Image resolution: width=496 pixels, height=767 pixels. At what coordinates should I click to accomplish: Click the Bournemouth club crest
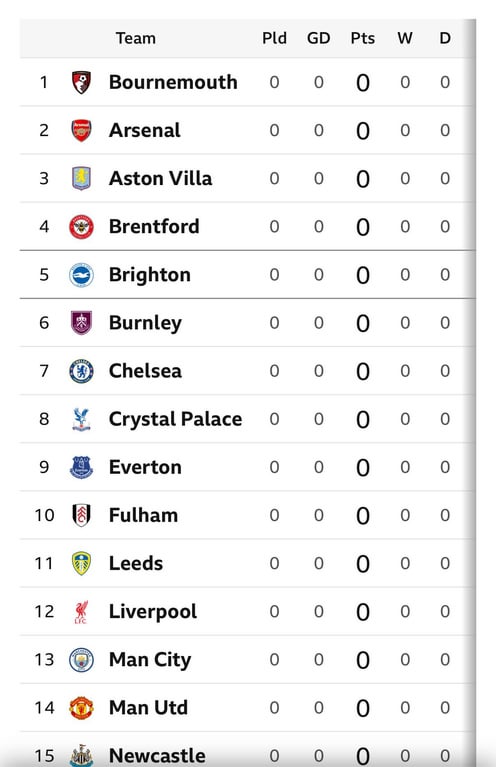click(81, 82)
